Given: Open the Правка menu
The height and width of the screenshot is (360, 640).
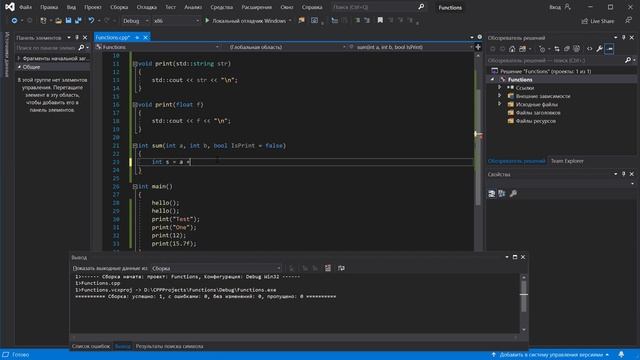Looking at the screenshot, I should (49, 7).
